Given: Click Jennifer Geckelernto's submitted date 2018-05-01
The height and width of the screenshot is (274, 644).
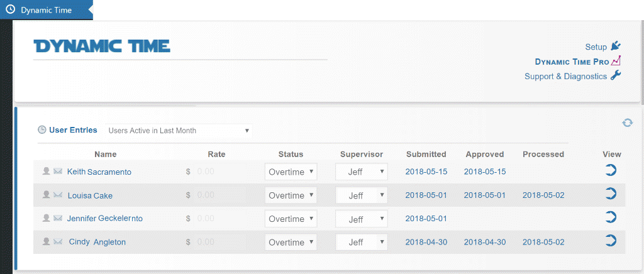Looking at the screenshot, I should click(426, 219).
